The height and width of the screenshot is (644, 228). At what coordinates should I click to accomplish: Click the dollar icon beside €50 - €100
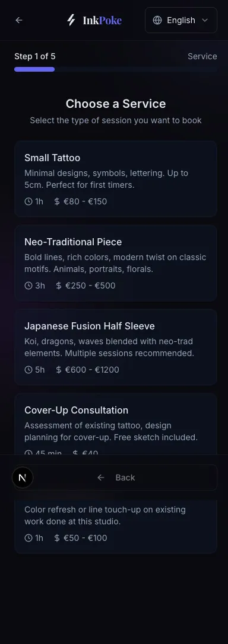coord(57,538)
